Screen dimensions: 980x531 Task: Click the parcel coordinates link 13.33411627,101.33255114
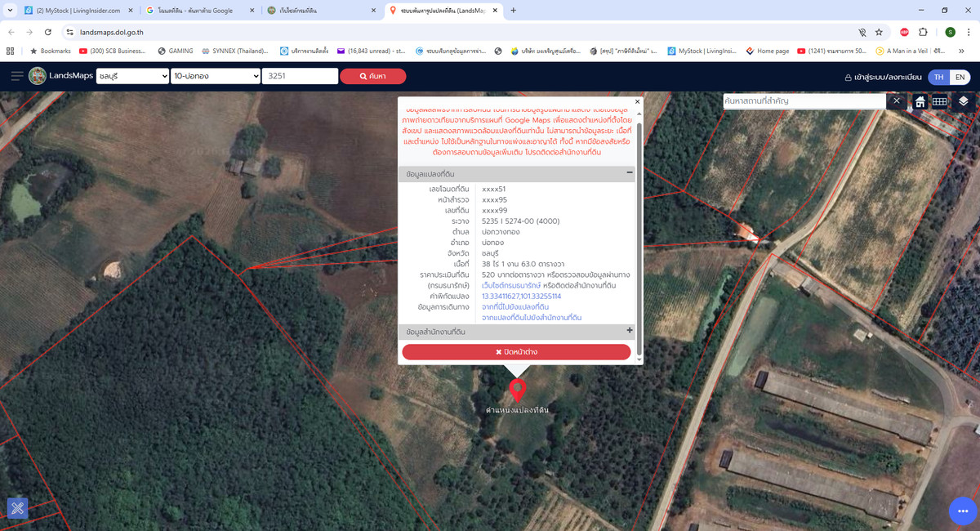(521, 296)
